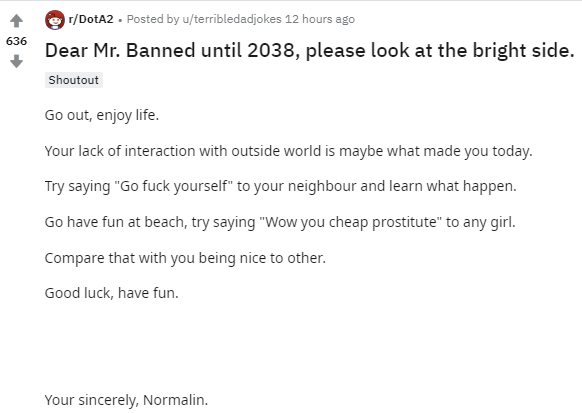This screenshot has height=413, width=582.
Task: Click the "Go out, enjoy life." line
Action: coord(102,115)
